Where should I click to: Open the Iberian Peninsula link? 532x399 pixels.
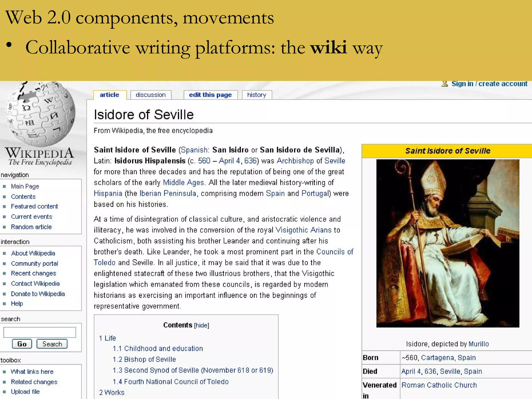(x=168, y=194)
